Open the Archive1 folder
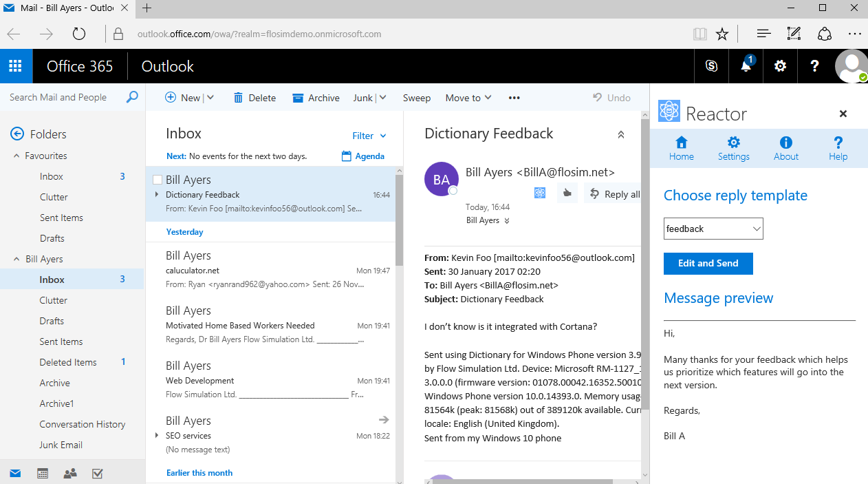 tap(56, 403)
